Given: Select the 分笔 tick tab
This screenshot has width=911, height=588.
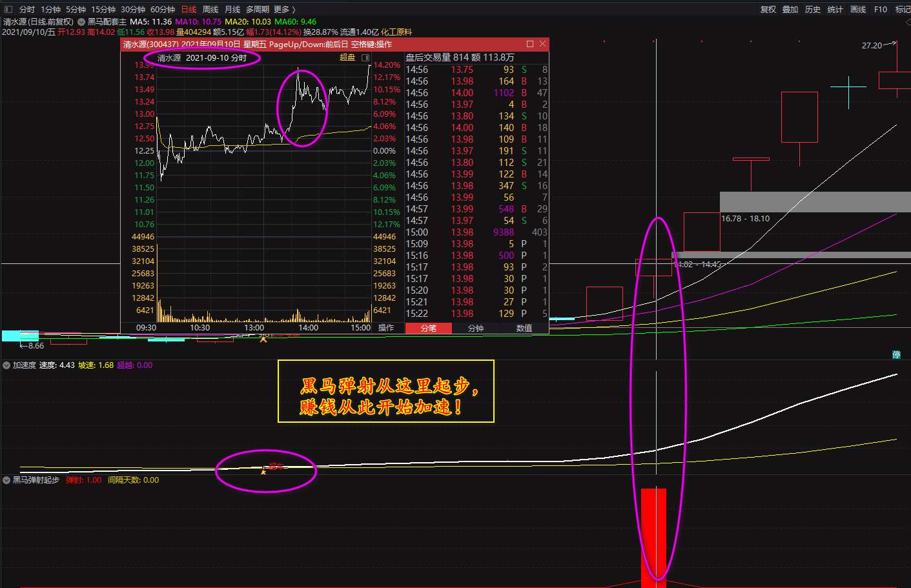Looking at the screenshot, I should [x=428, y=328].
